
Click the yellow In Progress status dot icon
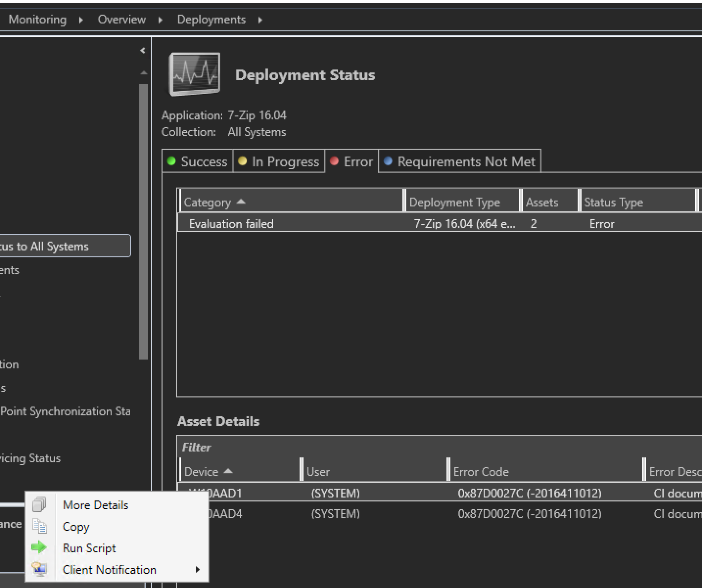click(242, 161)
